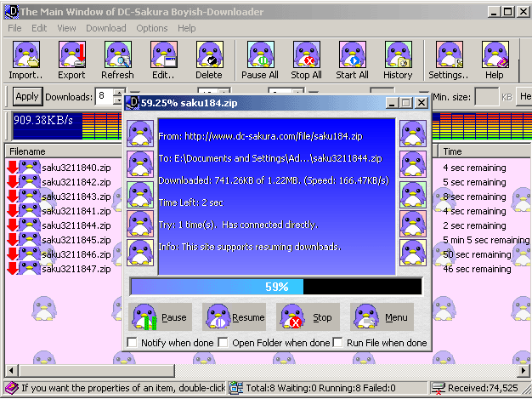The height and width of the screenshot is (399, 532).
Task: Click the Downloaded 741.26KB progress line
Action: 274,180
